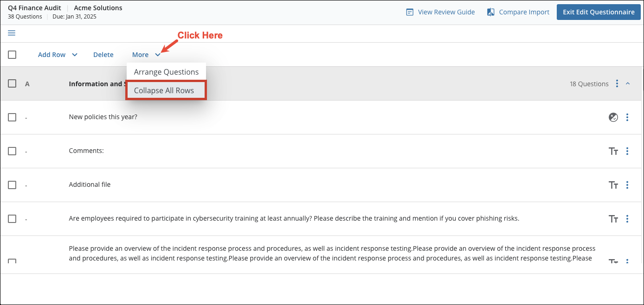Viewport: 644px width, 305px height.
Task: Open kebab menu for 'Additional file' row
Action: tap(627, 185)
